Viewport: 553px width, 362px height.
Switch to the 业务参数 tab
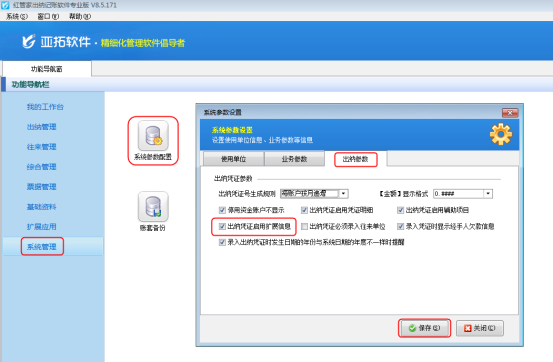(x=294, y=159)
